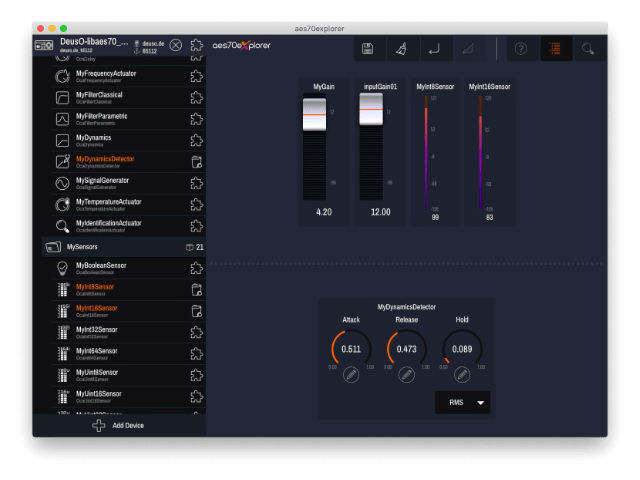Toggle MyInt8Sensor widget icon on the right
Image resolution: width=640 pixels, height=480 pixels.
pos(197,289)
